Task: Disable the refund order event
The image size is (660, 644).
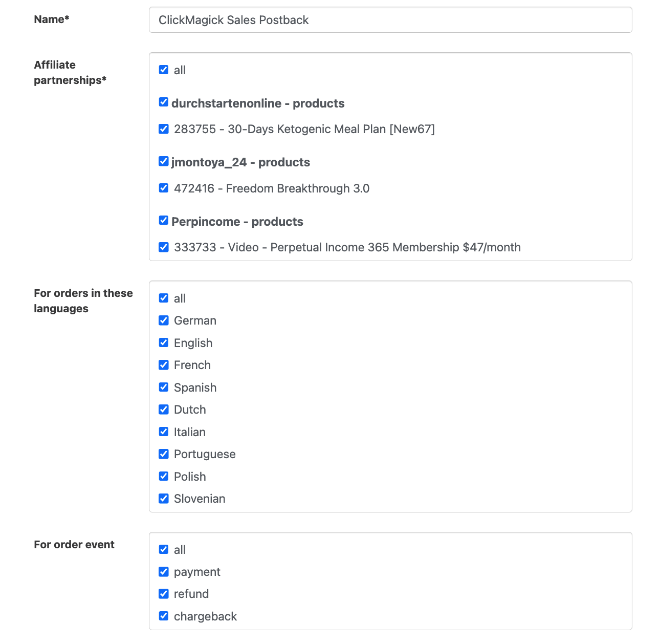Action: tap(164, 594)
